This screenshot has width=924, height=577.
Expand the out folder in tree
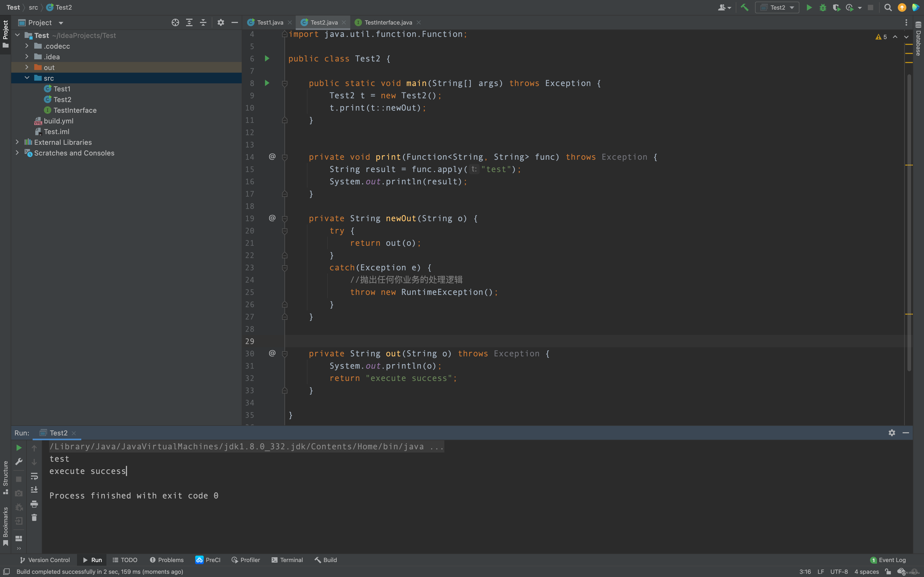[x=27, y=67]
